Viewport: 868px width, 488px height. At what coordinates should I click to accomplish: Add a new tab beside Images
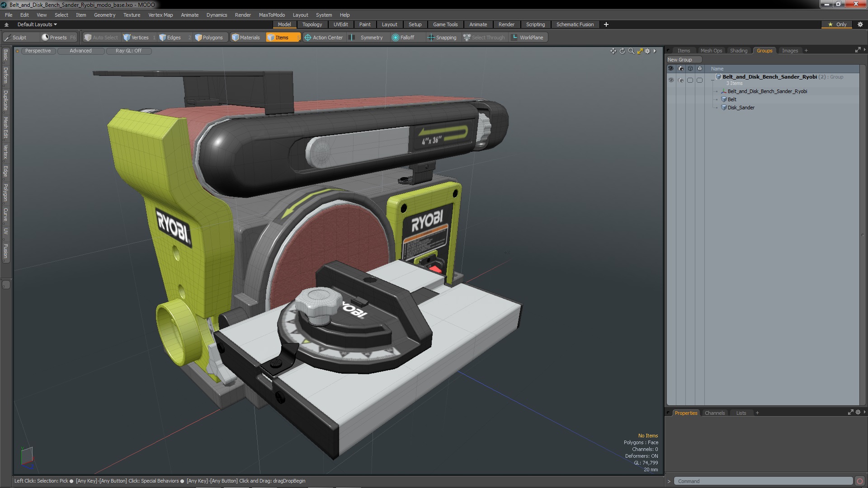[x=806, y=51]
